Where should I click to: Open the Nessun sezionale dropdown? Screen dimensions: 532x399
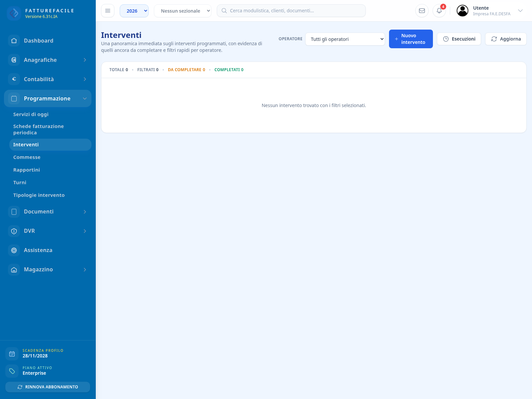coord(183,11)
